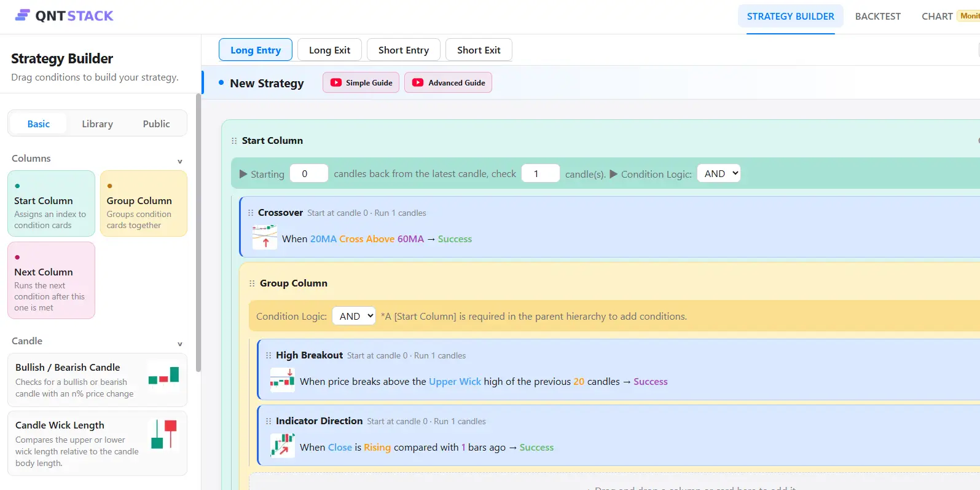The width and height of the screenshot is (980, 490).
Task: Click the YouTube icon in Advanced Guide
Action: click(418, 82)
